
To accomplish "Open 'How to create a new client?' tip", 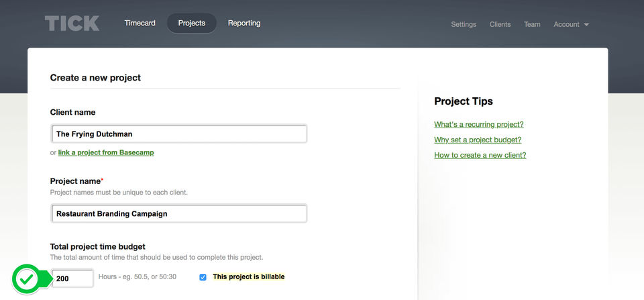I will click(480, 156).
